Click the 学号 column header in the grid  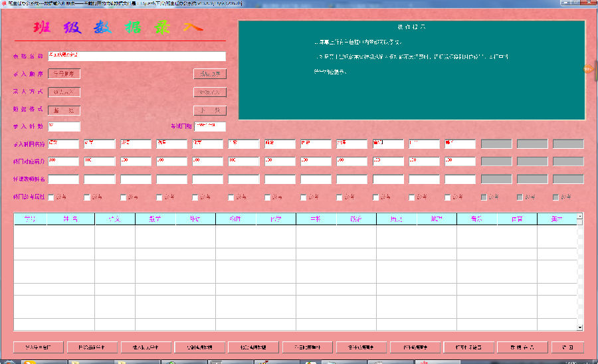pyautogui.click(x=30, y=219)
